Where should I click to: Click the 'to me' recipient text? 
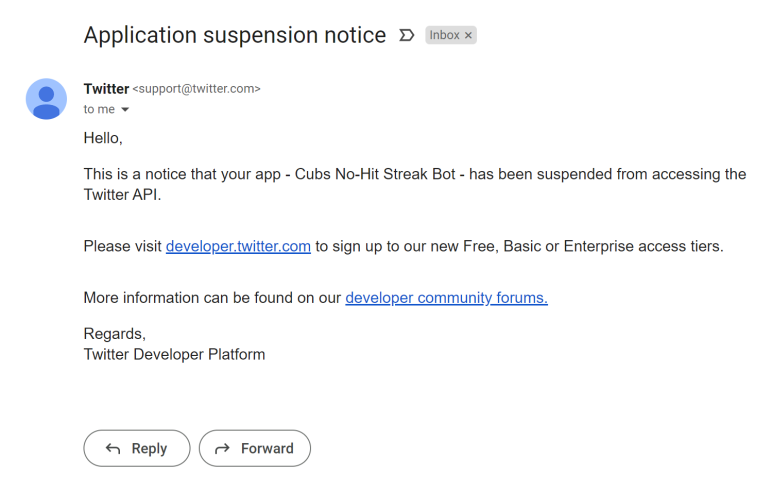tap(99, 109)
